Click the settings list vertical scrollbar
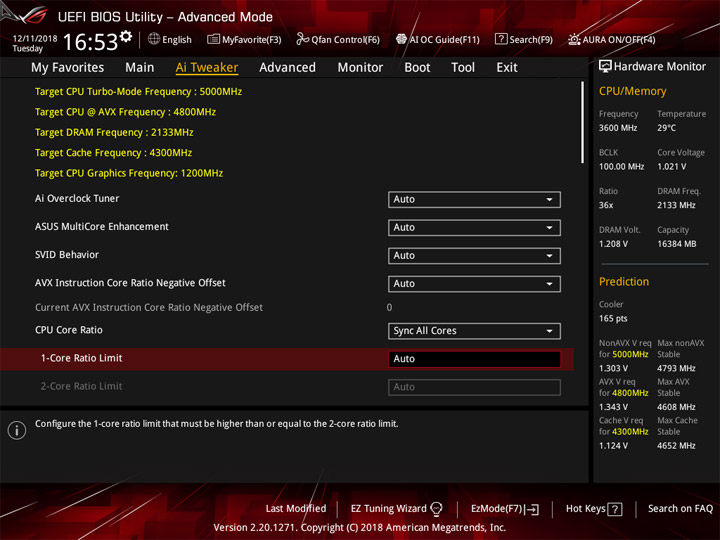The width and height of the screenshot is (720, 540). (582, 122)
